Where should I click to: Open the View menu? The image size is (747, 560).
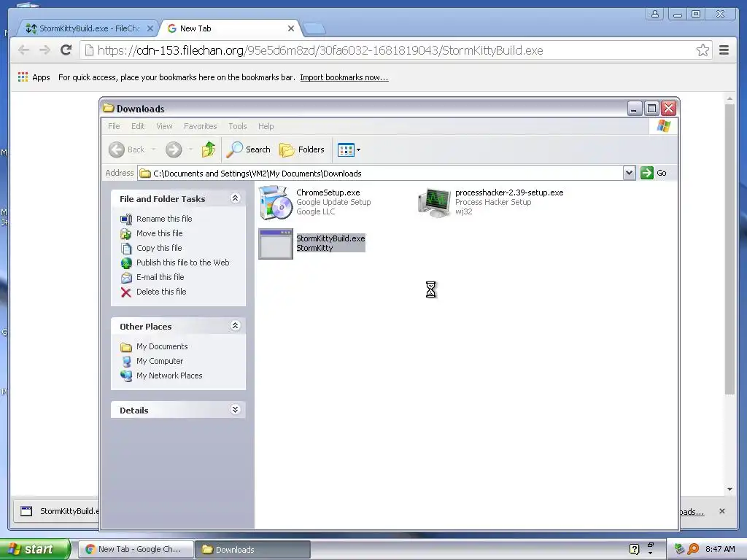164,126
